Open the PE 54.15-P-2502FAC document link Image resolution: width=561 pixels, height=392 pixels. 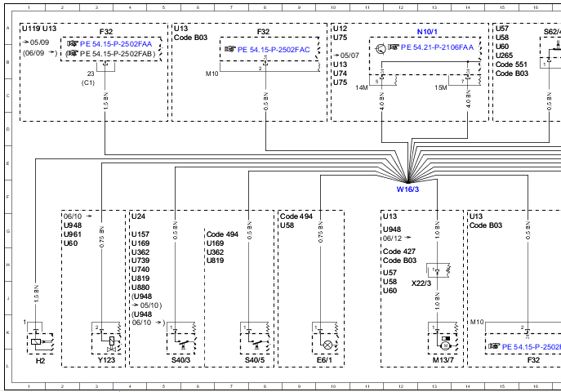pyautogui.click(x=274, y=50)
